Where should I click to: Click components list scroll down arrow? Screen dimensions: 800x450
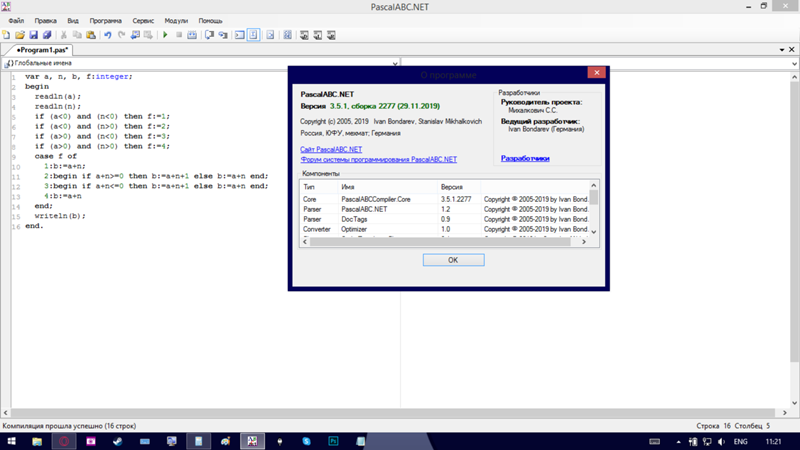click(593, 232)
